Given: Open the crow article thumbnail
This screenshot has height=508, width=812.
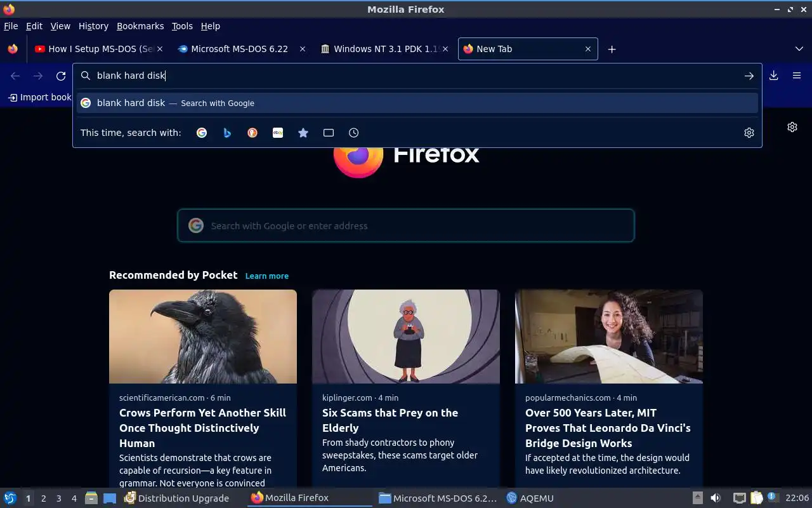Looking at the screenshot, I should coord(203,337).
